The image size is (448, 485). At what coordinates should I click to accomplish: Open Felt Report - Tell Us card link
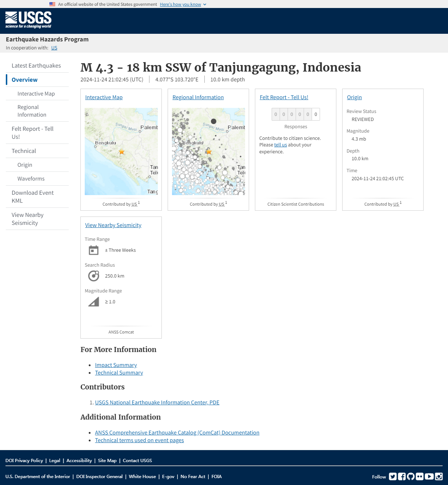tap(284, 97)
